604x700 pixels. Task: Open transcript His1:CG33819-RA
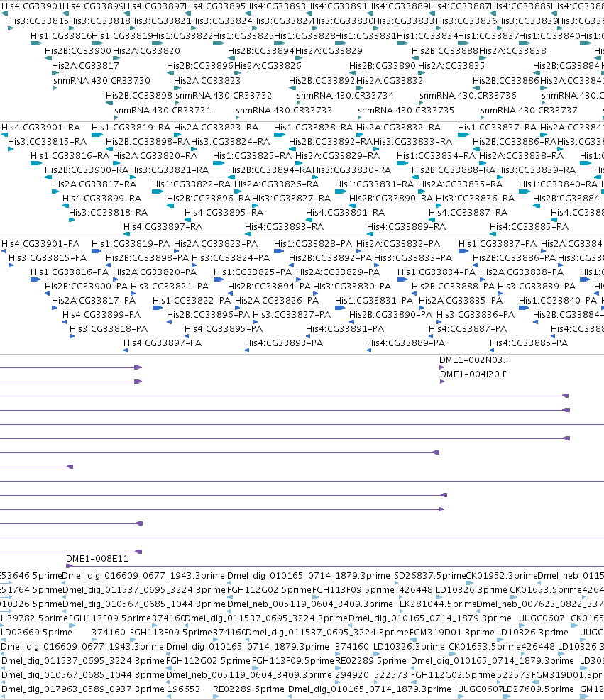pos(131,128)
